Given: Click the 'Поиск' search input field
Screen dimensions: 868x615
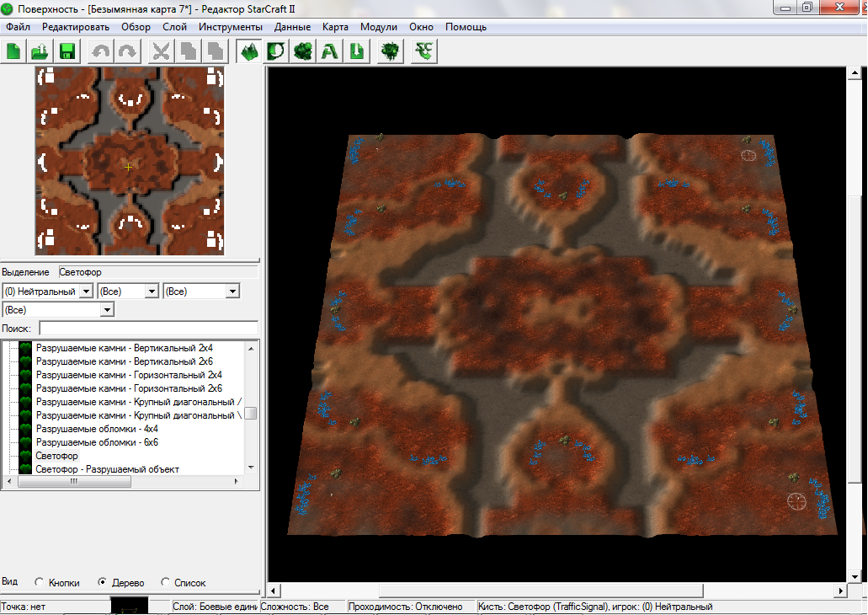Looking at the screenshot, I should [x=148, y=328].
